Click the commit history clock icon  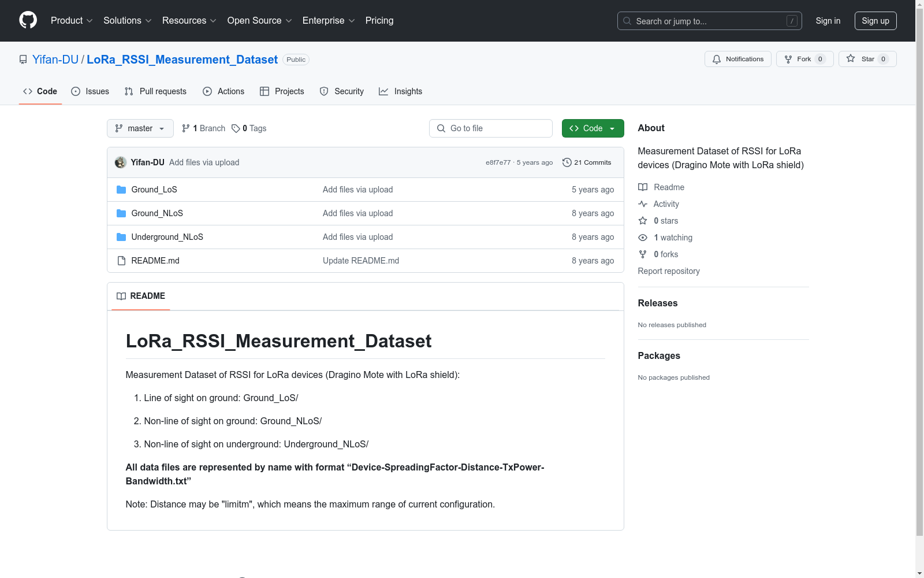pos(566,162)
